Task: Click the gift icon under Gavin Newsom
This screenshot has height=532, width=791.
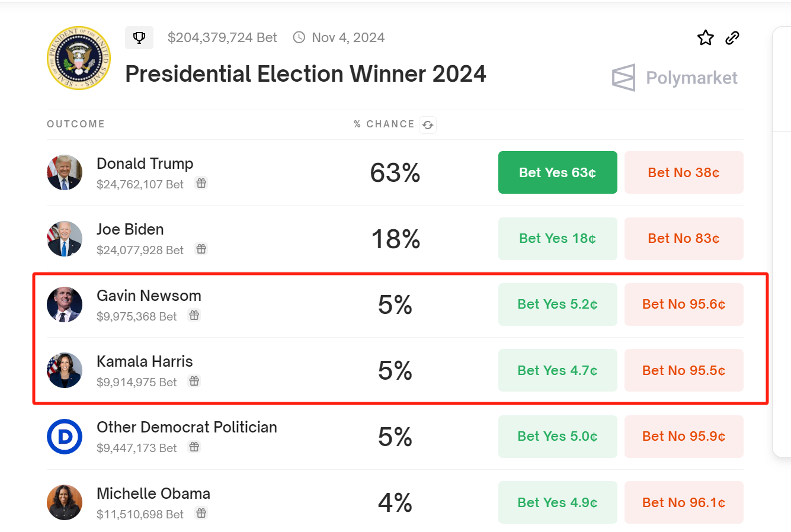Action: point(194,315)
